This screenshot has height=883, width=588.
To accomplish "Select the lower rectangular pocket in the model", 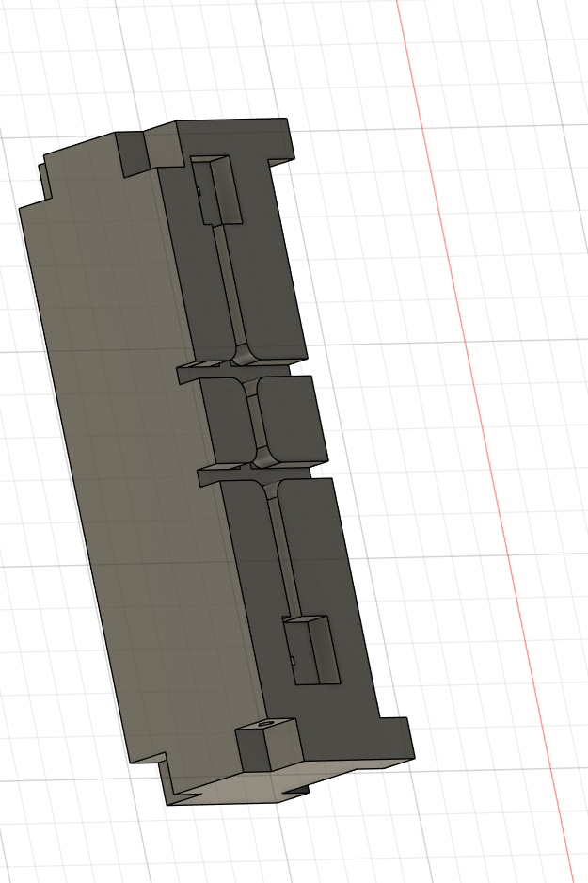I will point(311,650).
